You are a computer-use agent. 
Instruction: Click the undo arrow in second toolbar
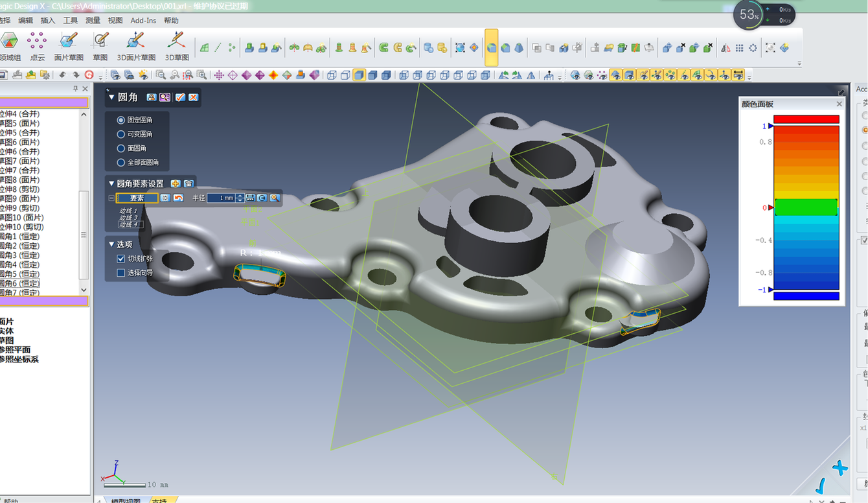pos(63,75)
